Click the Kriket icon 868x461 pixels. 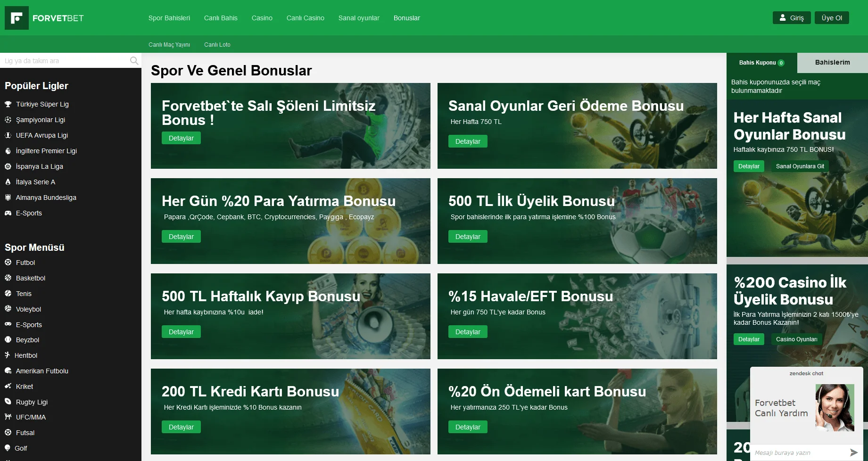pyautogui.click(x=8, y=386)
